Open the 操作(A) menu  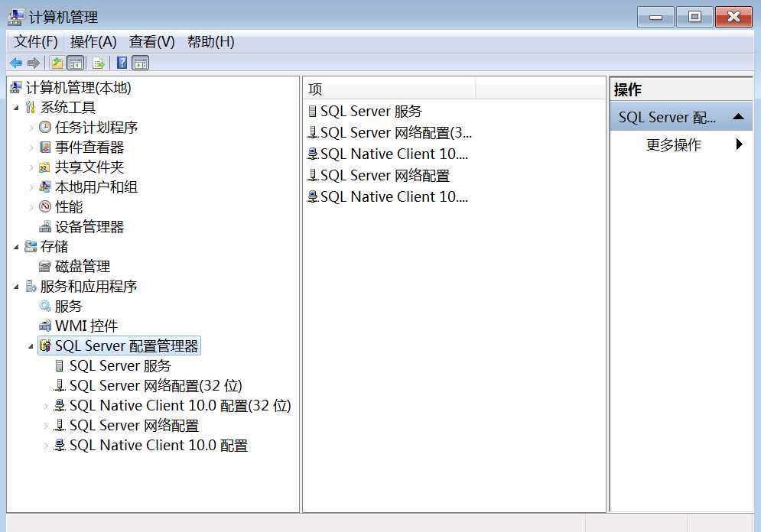click(93, 42)
